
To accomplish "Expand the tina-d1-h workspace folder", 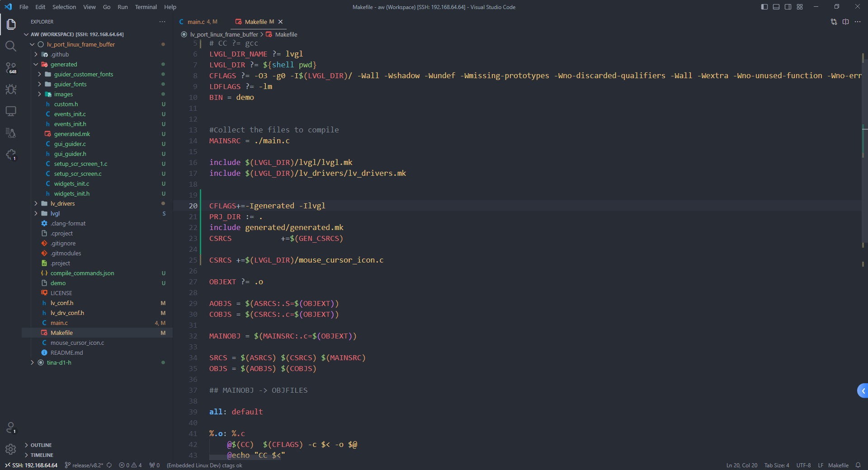I will click(32, 362).
